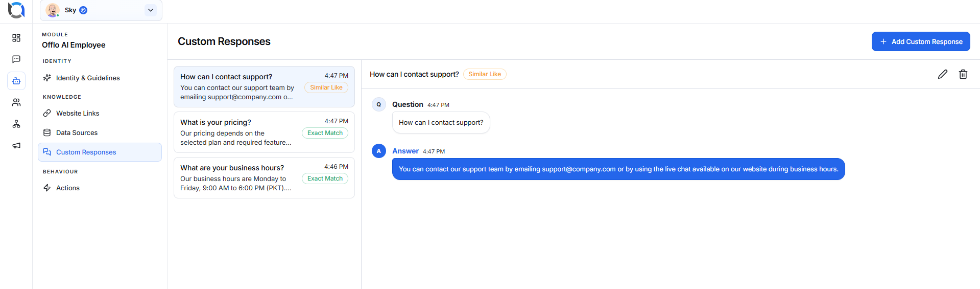Image resolution: width=980 pixels, height=289 pixels.
Task: Open Custom Responses menu item
Action: click(100, 152)
